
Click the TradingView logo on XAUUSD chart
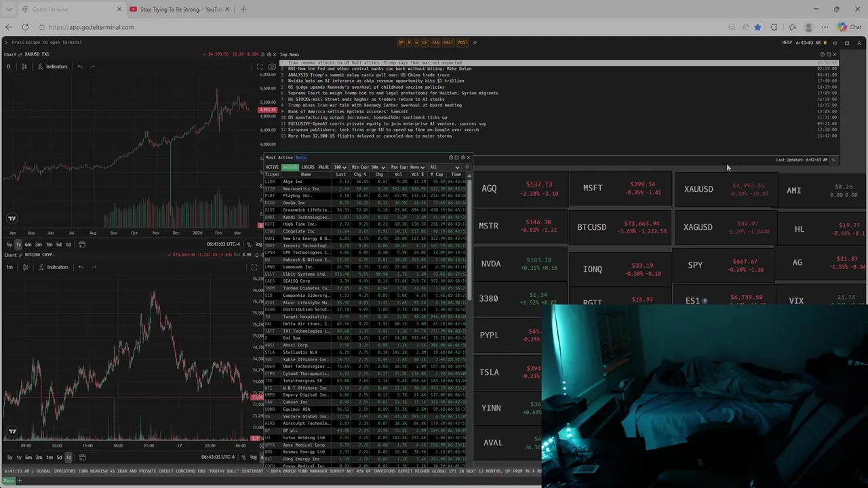pyautogui.click(x=12, y=218)
